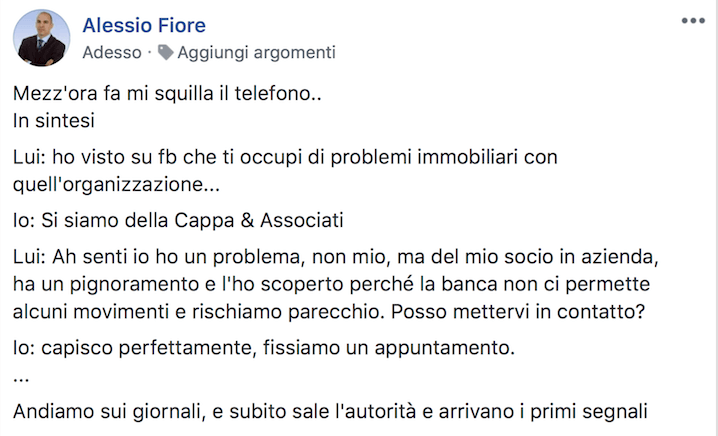Screen dimensions: 718x436
Task: Open the Alessio Fiore profile name link
Action: coord(144,25)
